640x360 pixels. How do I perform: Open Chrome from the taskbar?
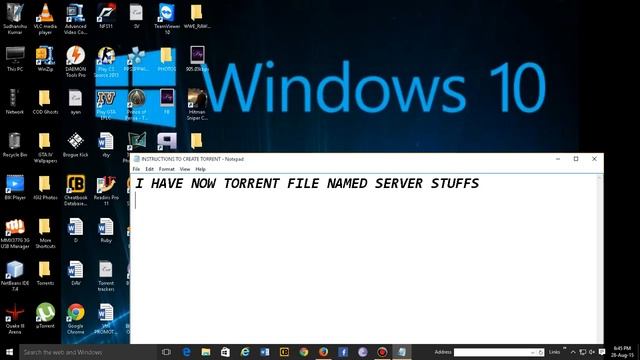click(x=304, y=352)
